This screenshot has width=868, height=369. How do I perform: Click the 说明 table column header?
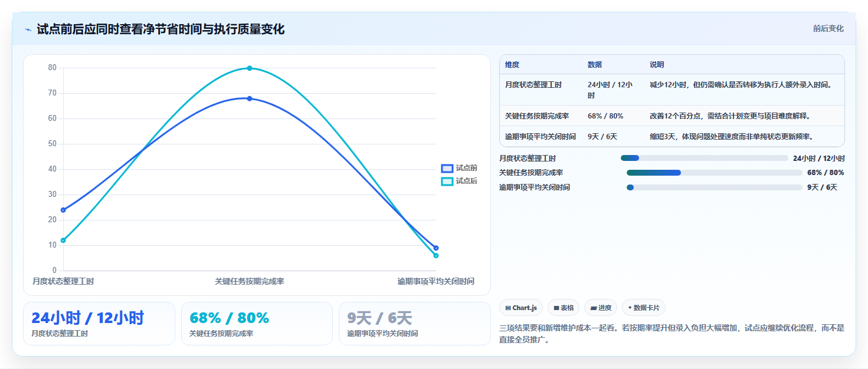(657, 65)
